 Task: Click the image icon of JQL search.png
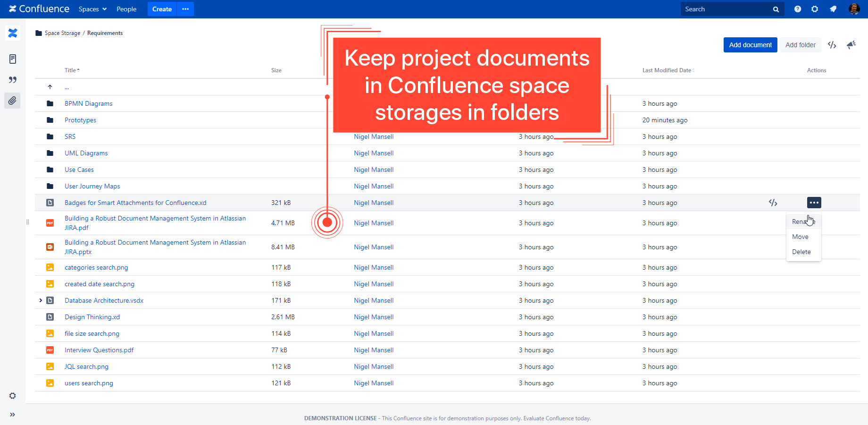(50, 366)
